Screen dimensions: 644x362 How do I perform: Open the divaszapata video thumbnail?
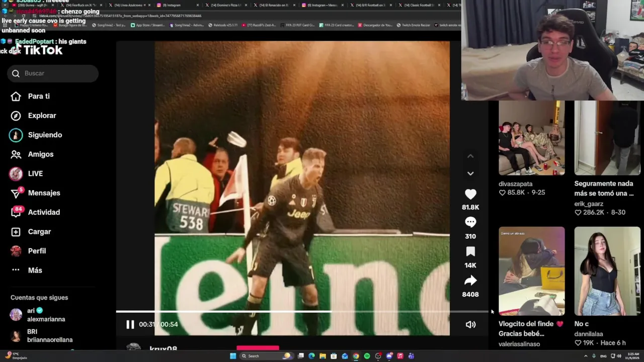pos(531,138)
